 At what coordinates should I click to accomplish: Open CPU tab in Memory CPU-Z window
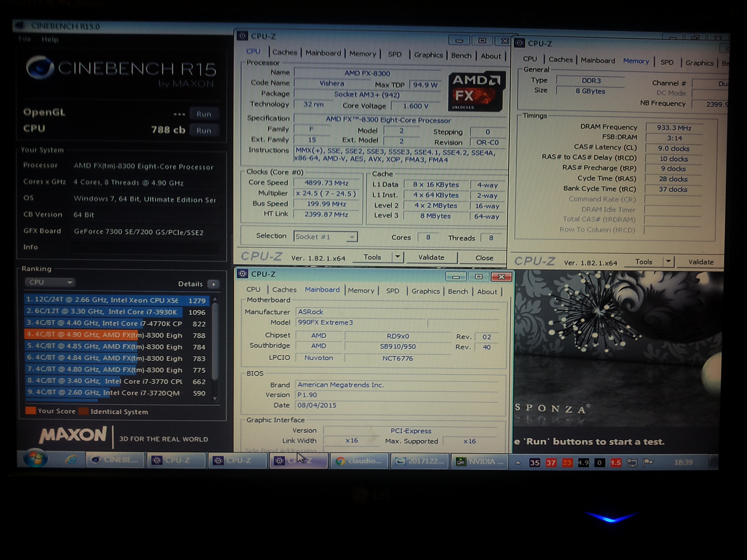click(530, 59)
